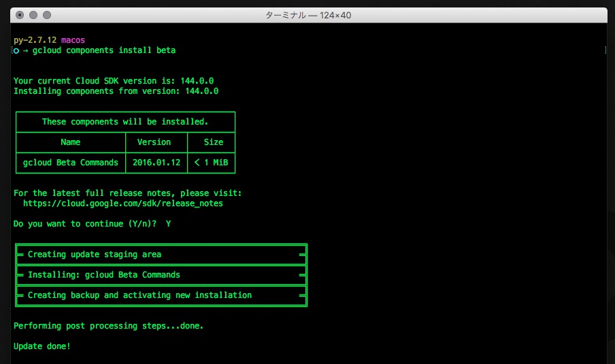Click the blue circle prompt symbol
The image size is (615, 364).
pos(16,50)
